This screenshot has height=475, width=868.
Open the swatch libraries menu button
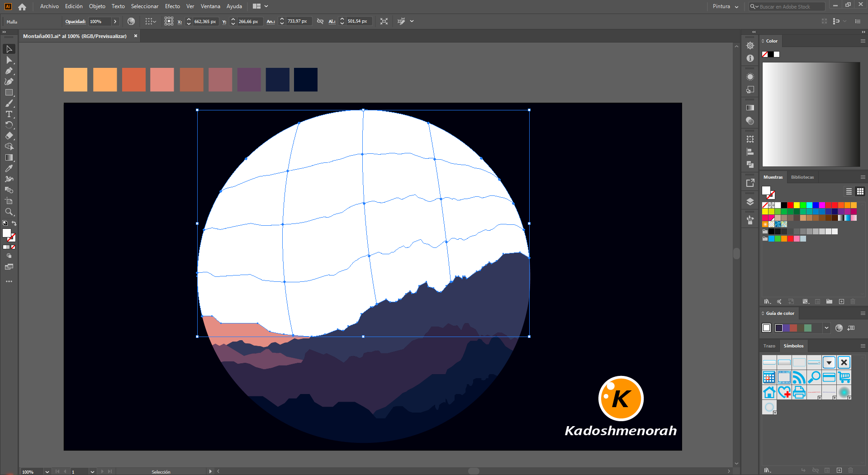coord(768,302)
